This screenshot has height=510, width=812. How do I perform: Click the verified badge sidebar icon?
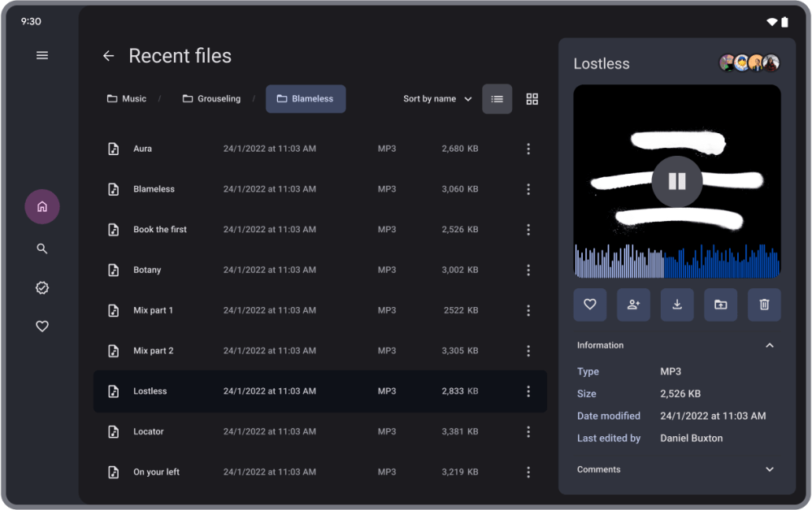[42, 287]
